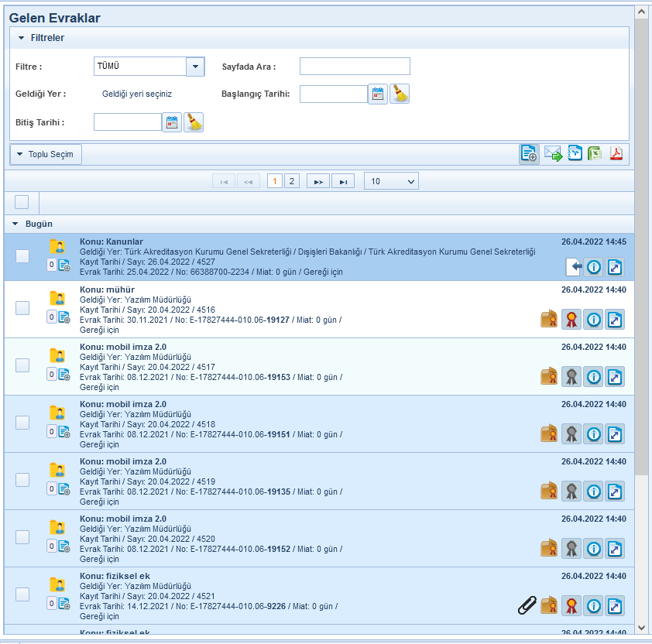
Task: Click the paperclip attachment icon on fiziksel ek
Action: 527,605
